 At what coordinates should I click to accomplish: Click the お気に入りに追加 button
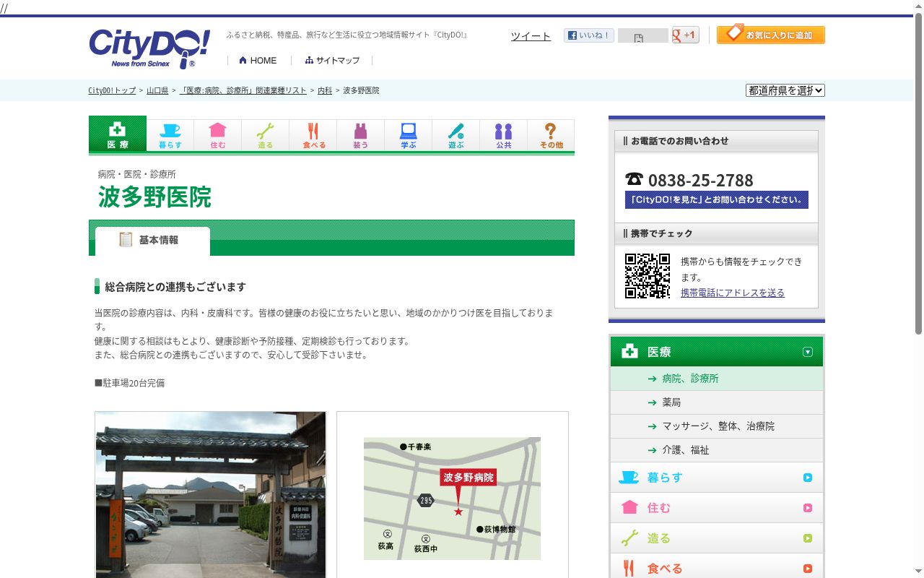coord(771,35)
